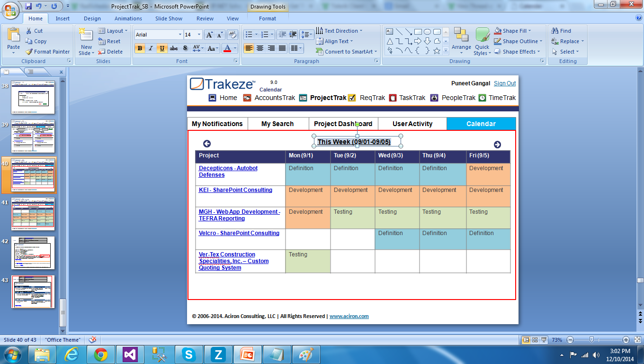
Task: Toggle bold formatting
Action: pyautogui.click(x=140, y=48)
